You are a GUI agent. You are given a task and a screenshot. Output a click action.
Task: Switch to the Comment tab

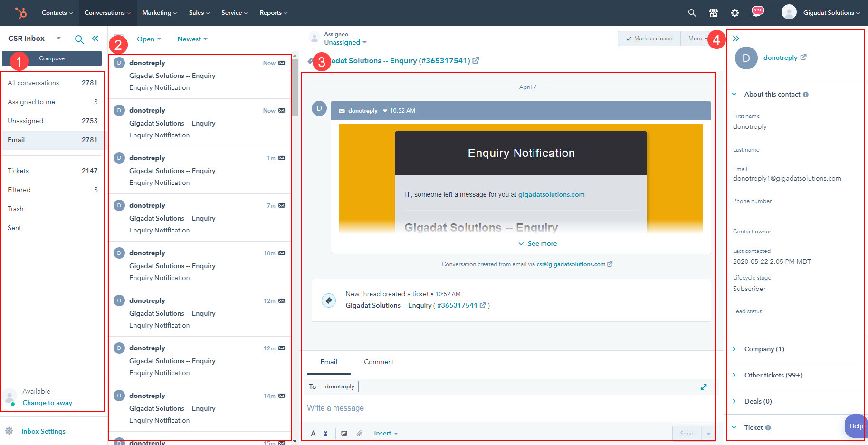point(379,362)
